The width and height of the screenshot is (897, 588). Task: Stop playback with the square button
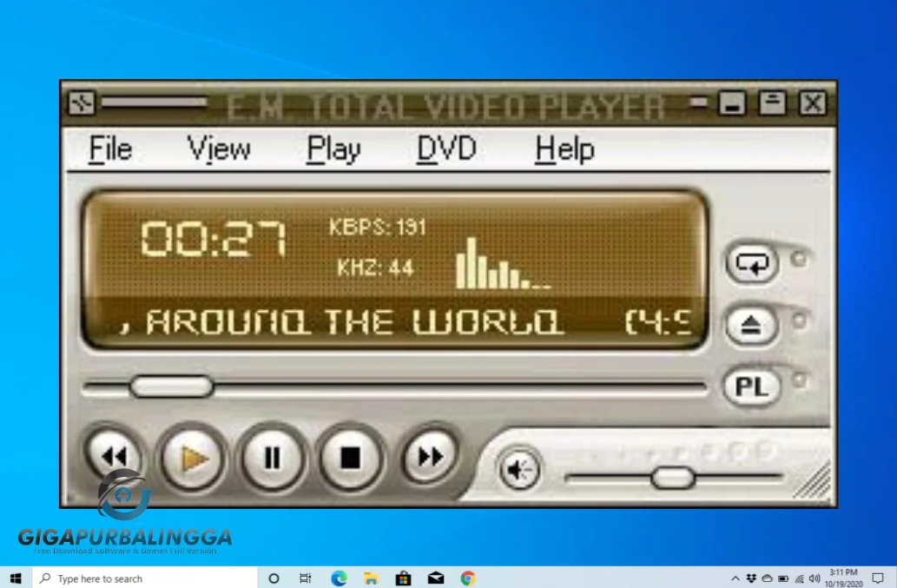350,459
